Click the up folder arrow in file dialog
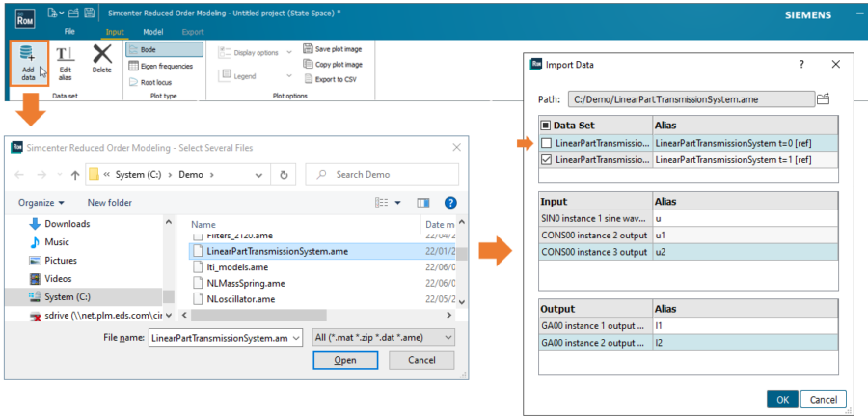Image resolution: width=868 pixels, height=419 pixels. click(x=76, y=175)
